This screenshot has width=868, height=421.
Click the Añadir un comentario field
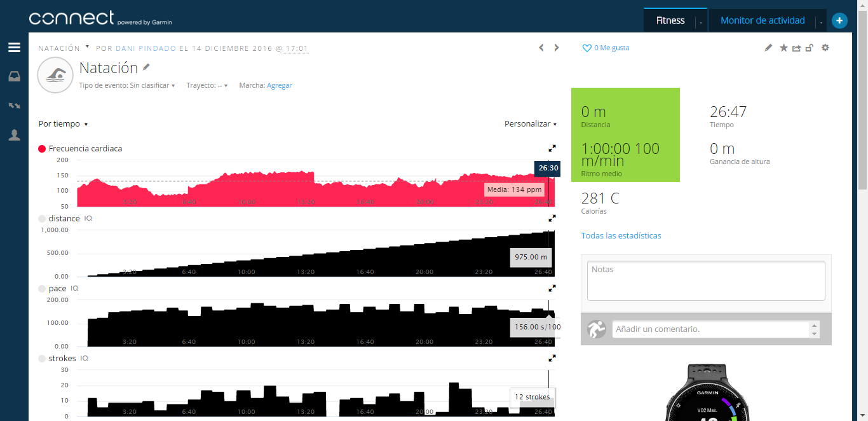click(x=710, y=329)
